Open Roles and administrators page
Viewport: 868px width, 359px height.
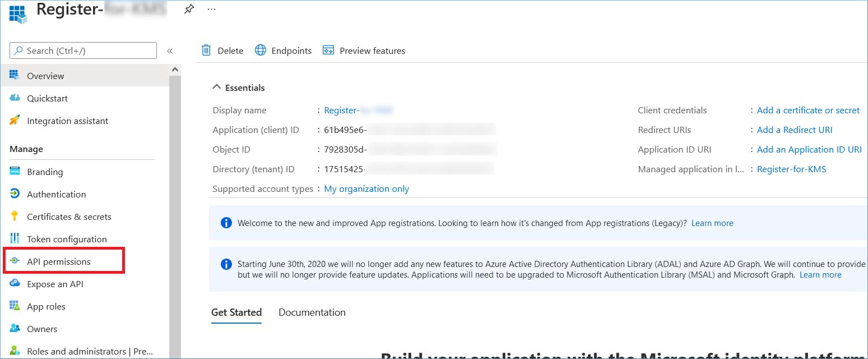pos(90,351)
